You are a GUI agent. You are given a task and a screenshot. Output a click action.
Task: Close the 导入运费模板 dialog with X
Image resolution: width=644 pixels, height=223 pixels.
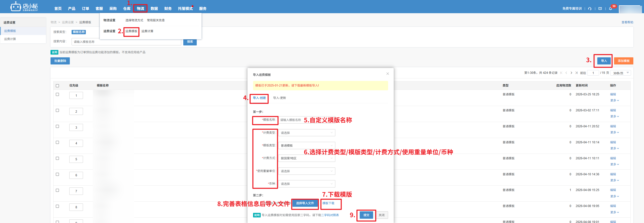(x=388, y=74)
